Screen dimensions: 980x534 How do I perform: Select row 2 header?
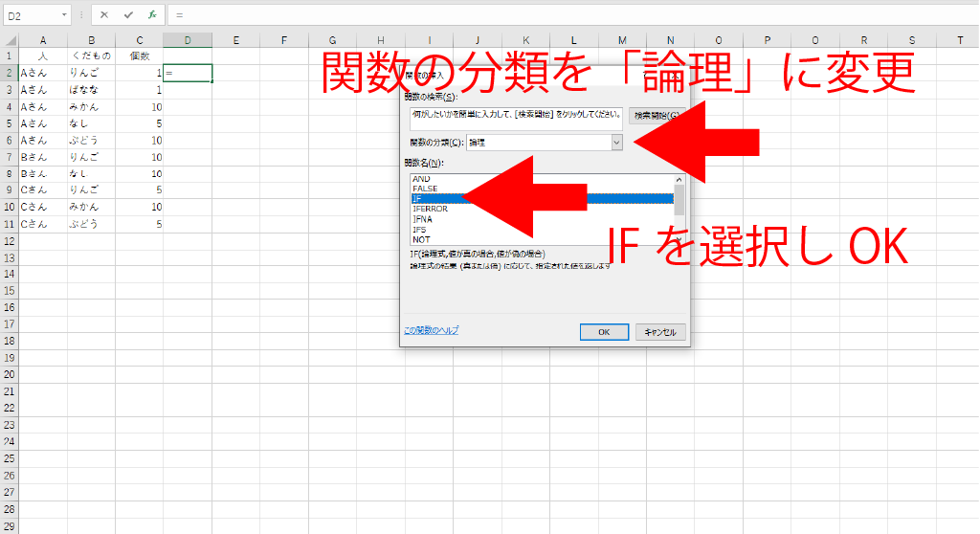(10, 73)
